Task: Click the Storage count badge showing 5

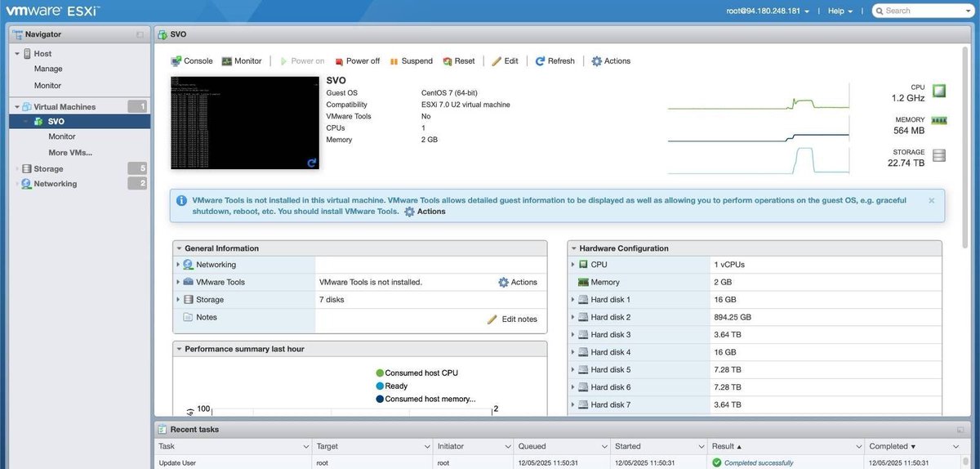Action: pyautogui.click(x=138, y=169)
